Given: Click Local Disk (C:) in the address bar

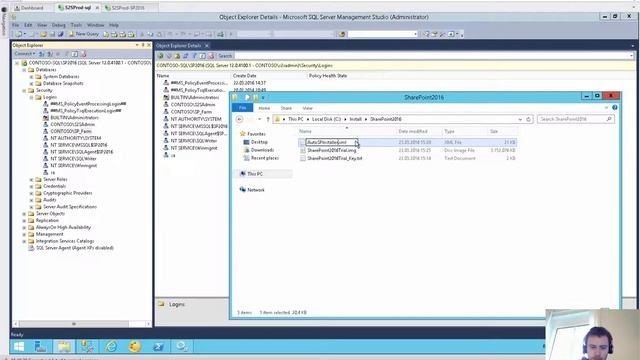Looking at the screenshot, I should coord(326,119).
